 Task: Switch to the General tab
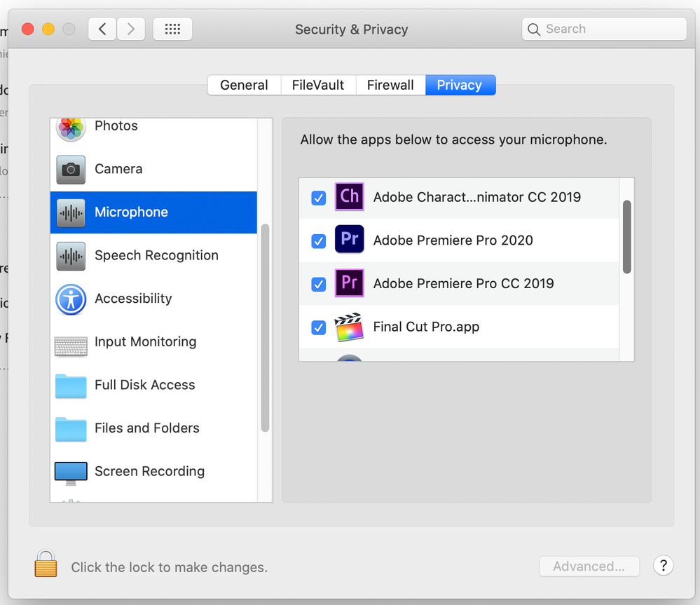pos(245,85)
